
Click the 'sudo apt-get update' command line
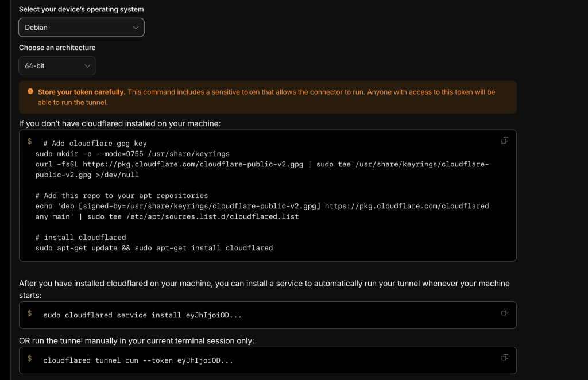(x=154, y=248)
